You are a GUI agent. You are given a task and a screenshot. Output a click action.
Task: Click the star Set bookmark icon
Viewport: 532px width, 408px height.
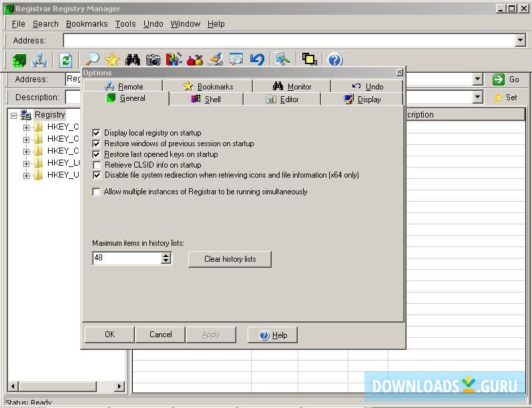[x=498, y=97]
